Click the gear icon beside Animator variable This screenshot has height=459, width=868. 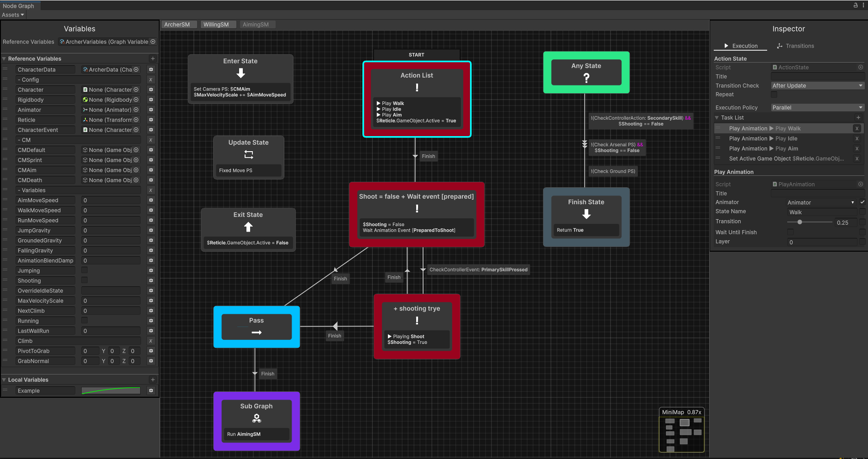coord(151,110)
